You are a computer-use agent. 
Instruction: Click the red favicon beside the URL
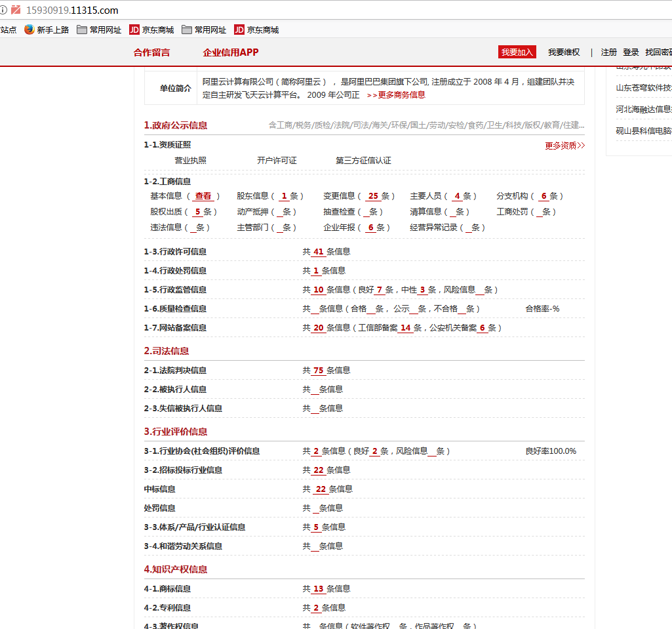click(16, 10)
